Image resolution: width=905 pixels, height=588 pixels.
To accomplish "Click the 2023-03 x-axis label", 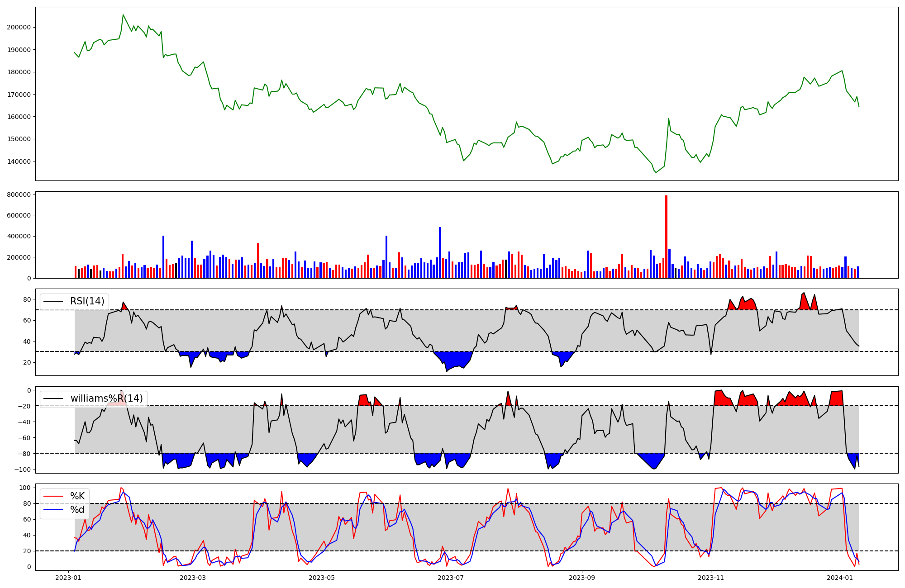I will pos(193,578).
